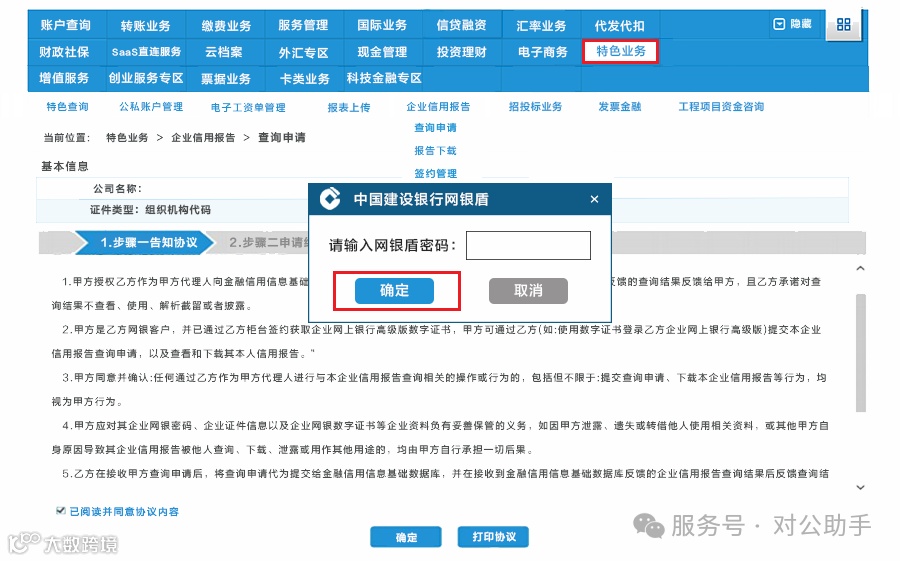900x561 pixels.
Task: Click 取消 button in the dialog
Action: tap(528, 291)
